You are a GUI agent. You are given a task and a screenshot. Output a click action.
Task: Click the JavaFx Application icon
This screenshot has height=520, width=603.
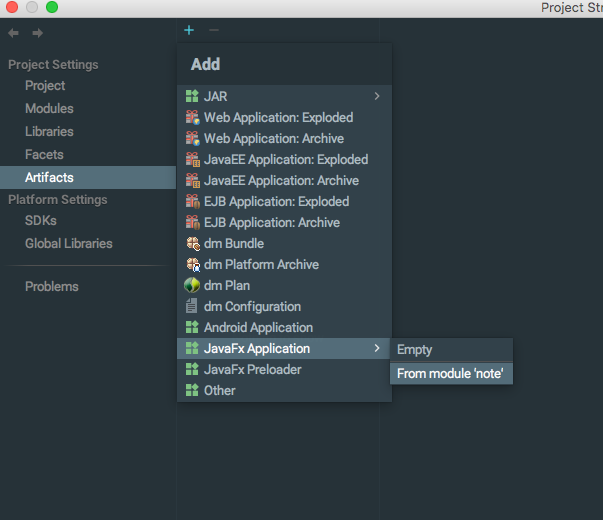click(192, 348)
